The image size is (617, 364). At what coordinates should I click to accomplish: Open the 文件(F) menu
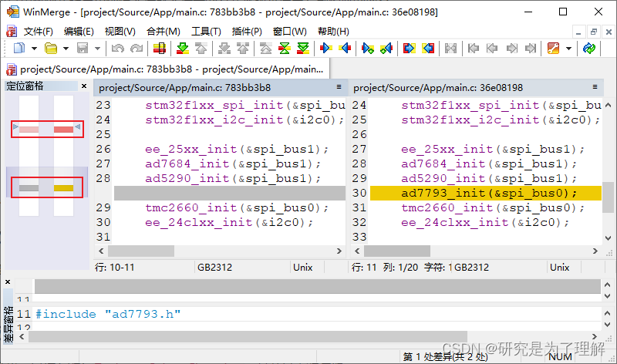click(38, 32)
